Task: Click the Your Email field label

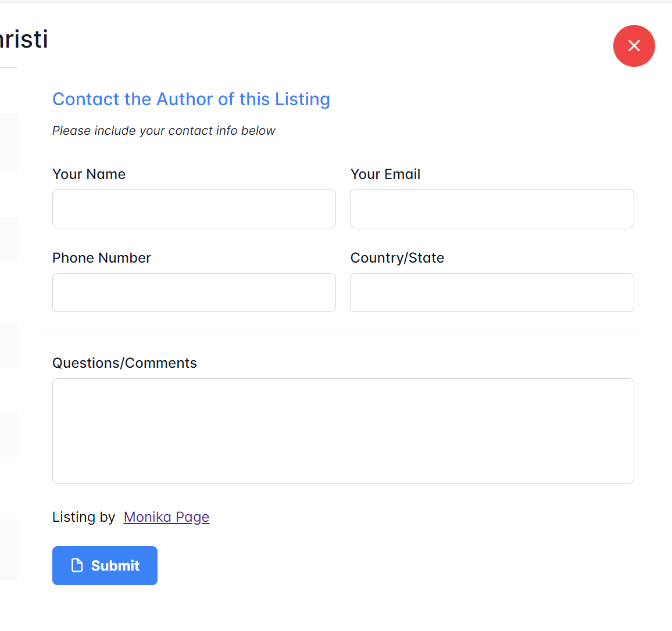Action: 385,174
